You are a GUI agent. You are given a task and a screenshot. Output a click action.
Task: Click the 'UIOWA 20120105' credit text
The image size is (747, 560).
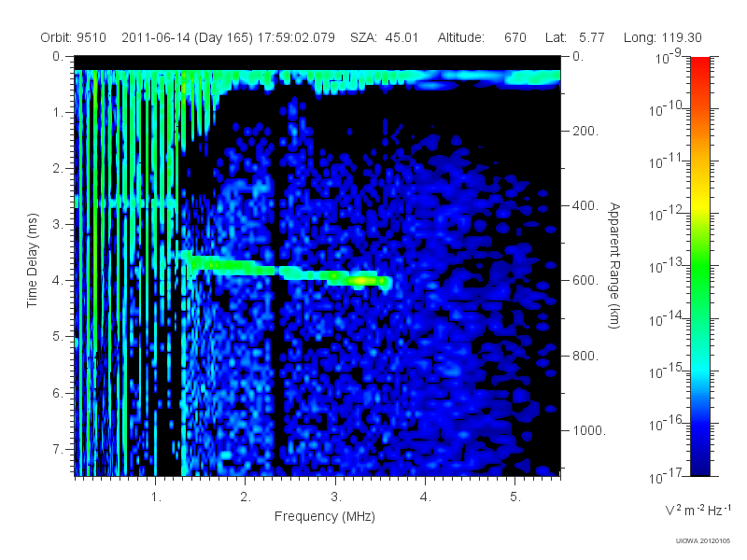[x=703, y=540]
